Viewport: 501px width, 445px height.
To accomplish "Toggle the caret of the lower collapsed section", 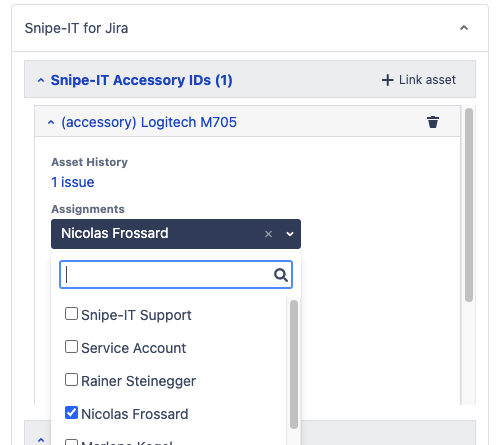I will [41, 440].
